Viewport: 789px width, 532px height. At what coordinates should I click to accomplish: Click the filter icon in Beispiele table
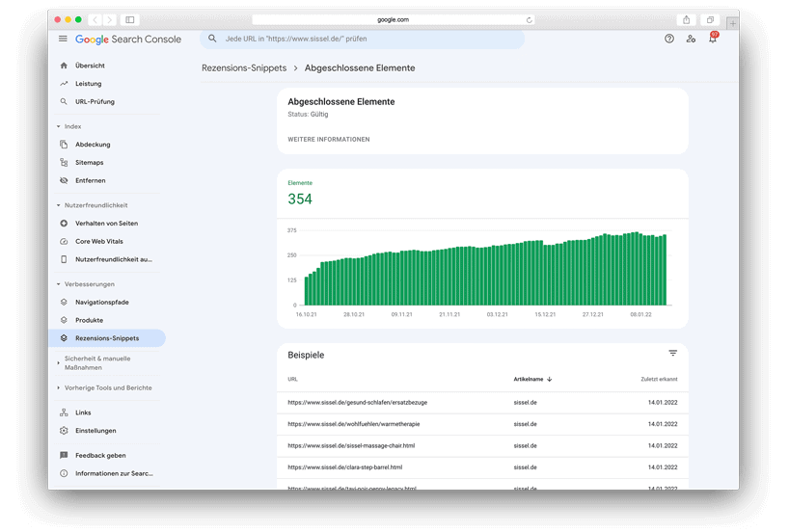[673, 354]
